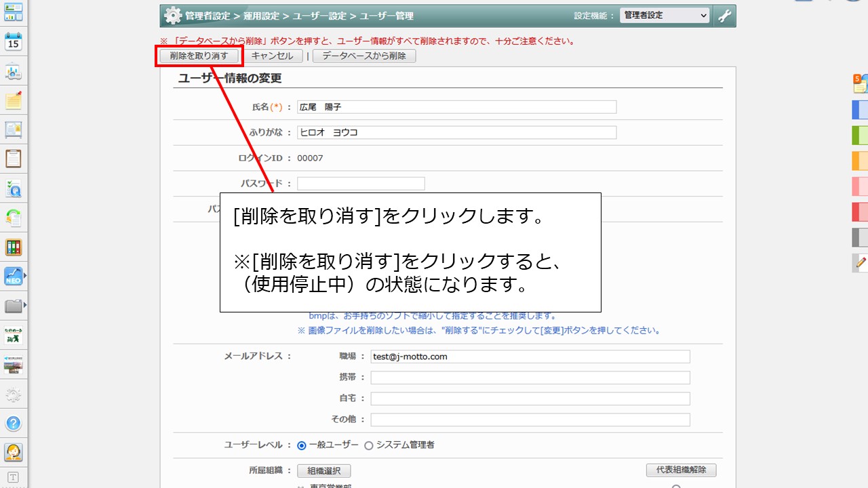Image resolution: width=868 pixels, height=488 pixels.
Task: Open the 設定機能 dropdown showing 管理者設定
Action: (x=664, y=16)
